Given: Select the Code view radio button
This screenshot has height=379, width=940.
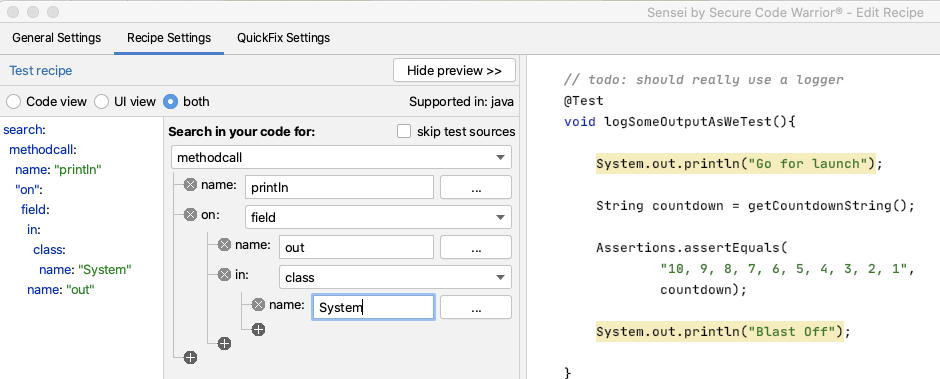Looking at the screenshot, I should (x=14, y=101).
